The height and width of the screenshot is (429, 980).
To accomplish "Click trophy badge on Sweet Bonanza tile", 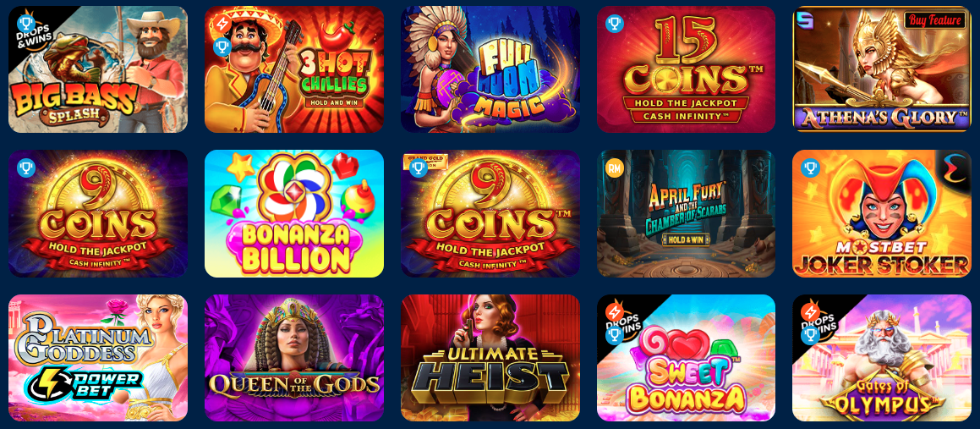I will pos(615,335).
